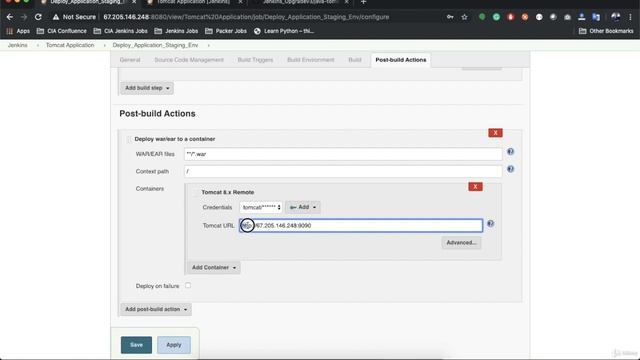Show Advanced Tomcat container options
This screenshot has height=360, width=640.
(x=461, y=242)
